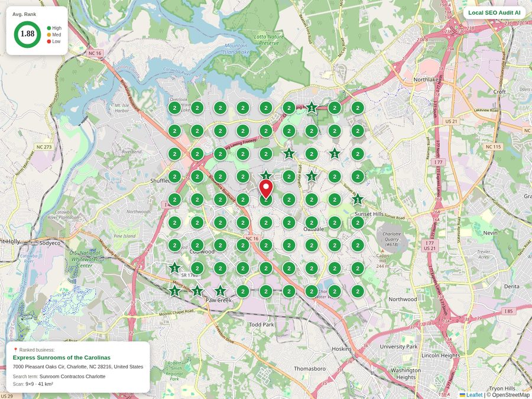Click the orange Med legend dot

coord(49,35)
